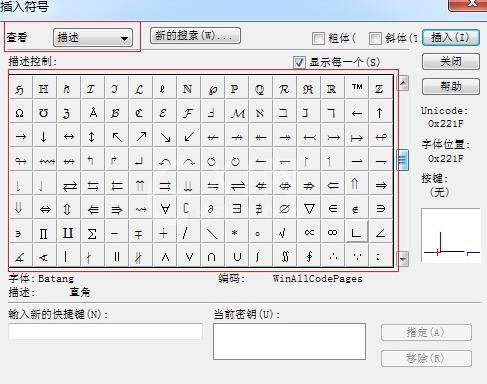
Task: Pick the therefore ∴ symbol
Action: tap(333, 256)
